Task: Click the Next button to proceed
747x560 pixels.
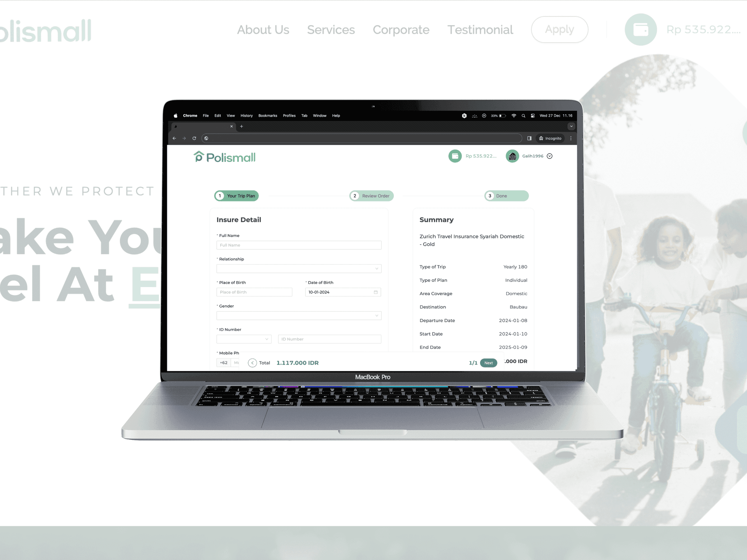Action: [x=488, y=362]
